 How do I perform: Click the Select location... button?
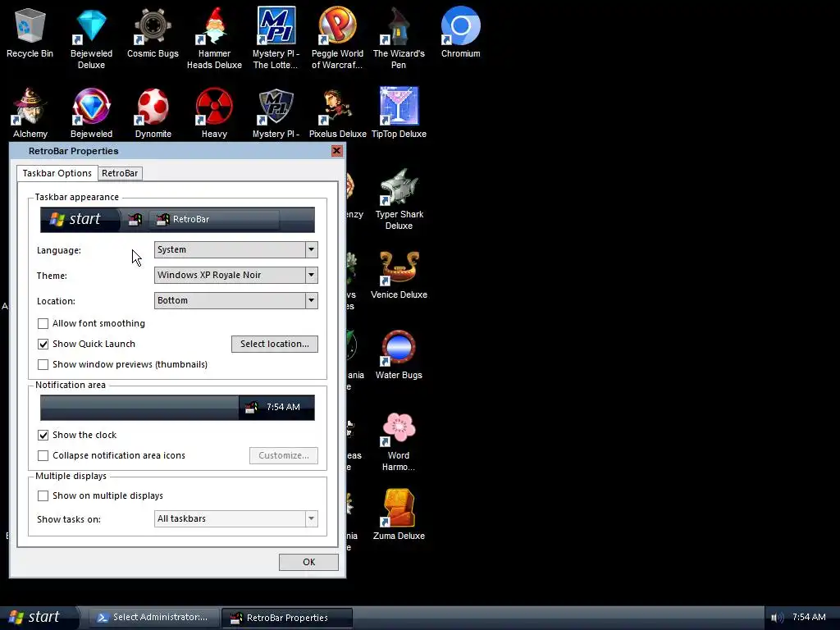click(275, 344)
